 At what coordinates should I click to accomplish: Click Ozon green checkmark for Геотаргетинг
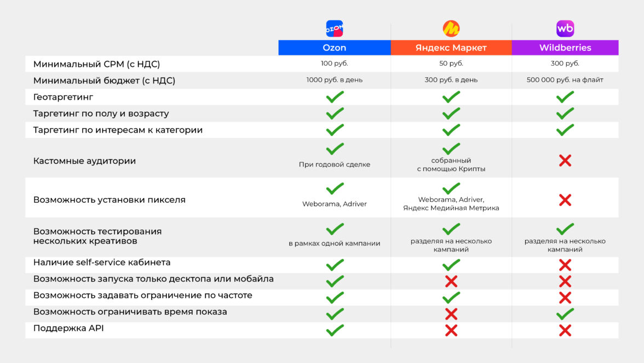335,97
